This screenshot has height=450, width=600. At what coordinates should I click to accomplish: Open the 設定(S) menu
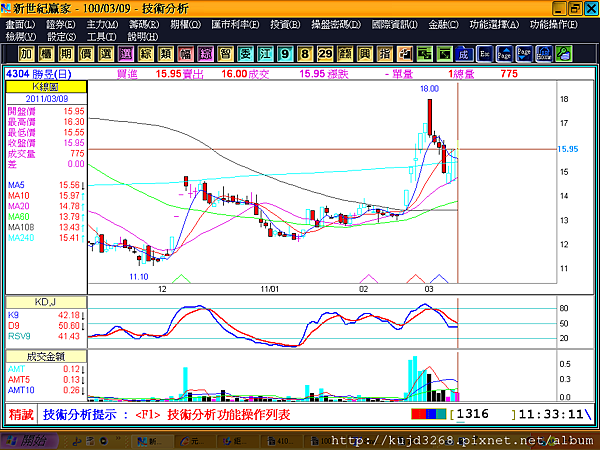61,37
